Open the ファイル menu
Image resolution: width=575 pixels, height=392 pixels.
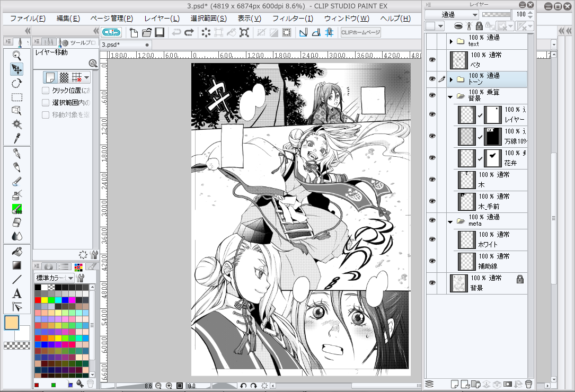(x=28, y=19)
